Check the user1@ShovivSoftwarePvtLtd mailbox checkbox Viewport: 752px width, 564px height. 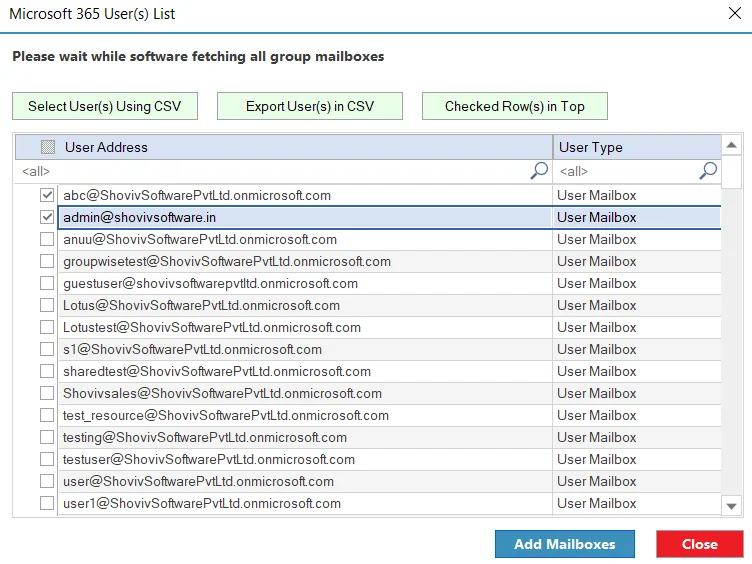click(x=47, y=503)
